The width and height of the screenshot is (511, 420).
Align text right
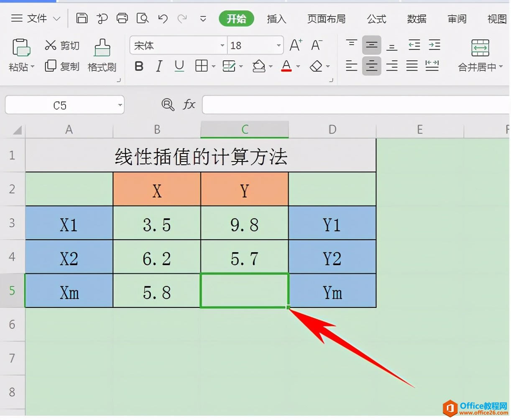point(392,66)
